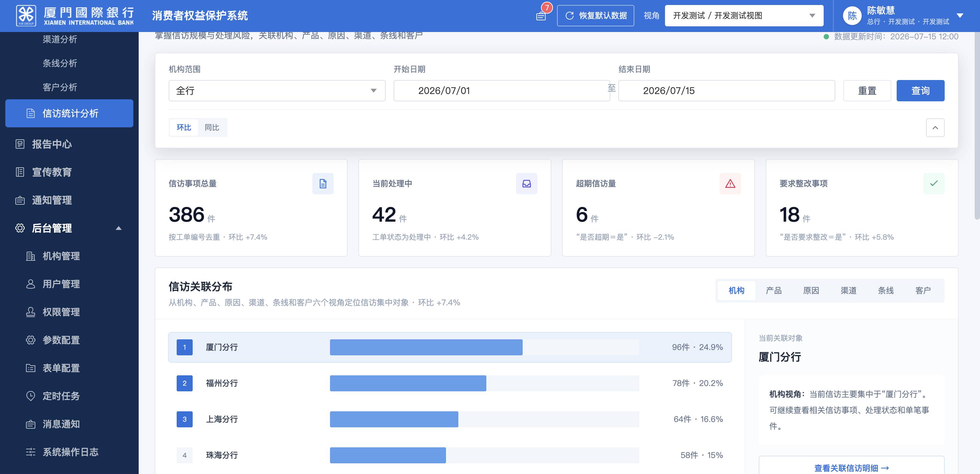Switch to the 产品 distribution tab

tap(774, 291)
